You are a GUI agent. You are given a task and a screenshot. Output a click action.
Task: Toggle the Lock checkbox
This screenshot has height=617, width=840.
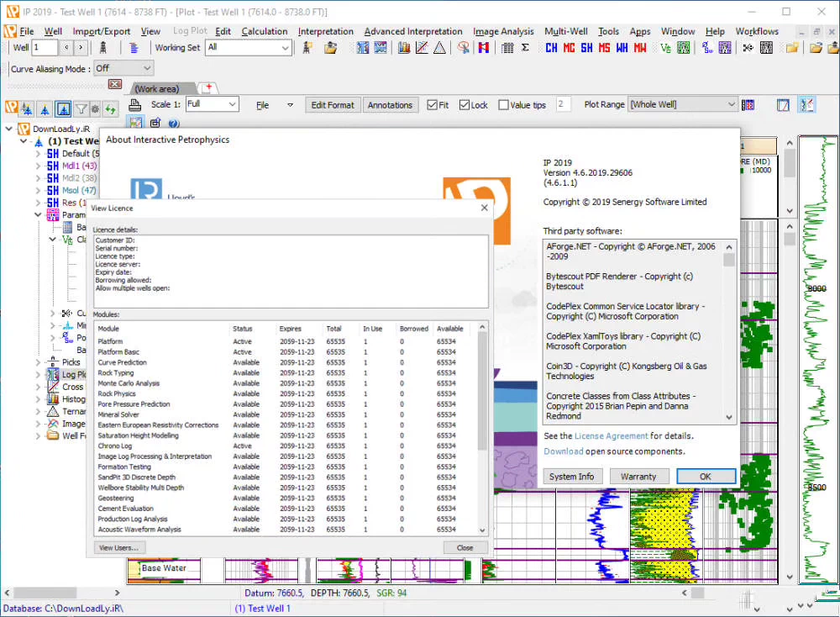tap(465, 105)
